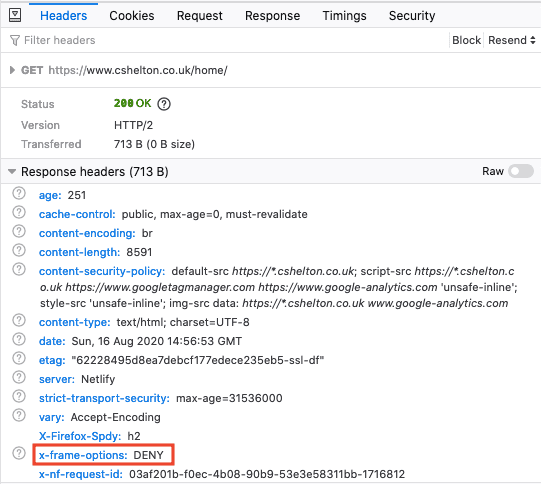Select the request URL www.cshelton.co.uk/home/
Image resolution: width=541 pixels, height=484 pixels.
157,70
